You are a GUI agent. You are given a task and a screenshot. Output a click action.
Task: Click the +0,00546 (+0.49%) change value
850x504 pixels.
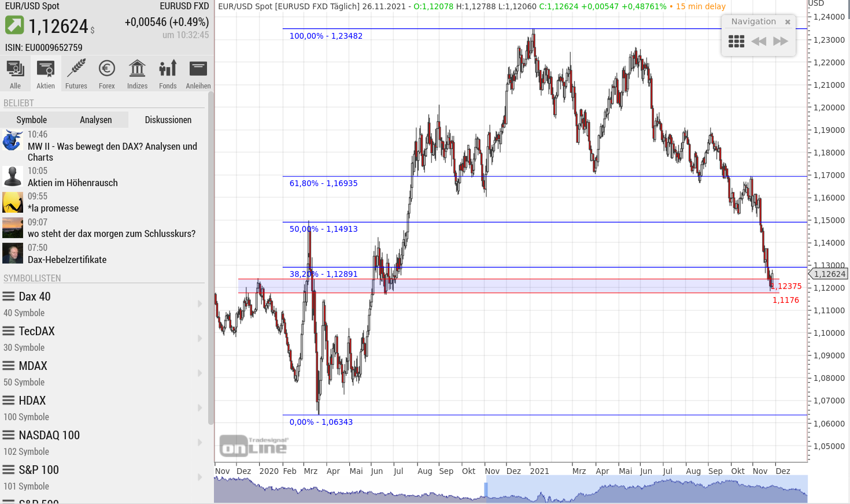point(167,22)
